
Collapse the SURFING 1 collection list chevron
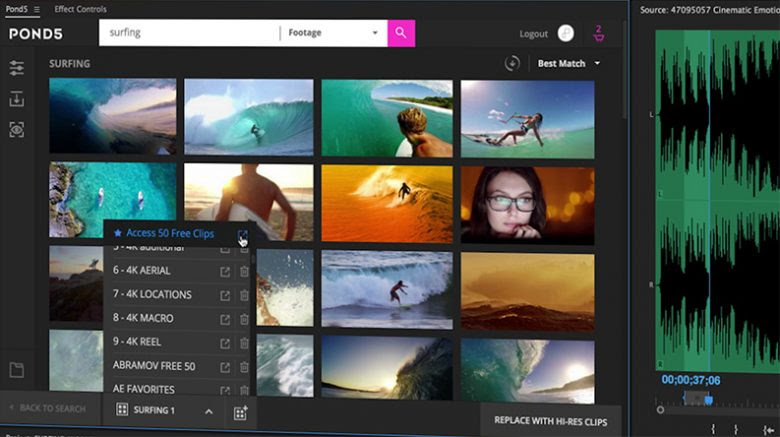pyautogui.click(x=209, y=411)
